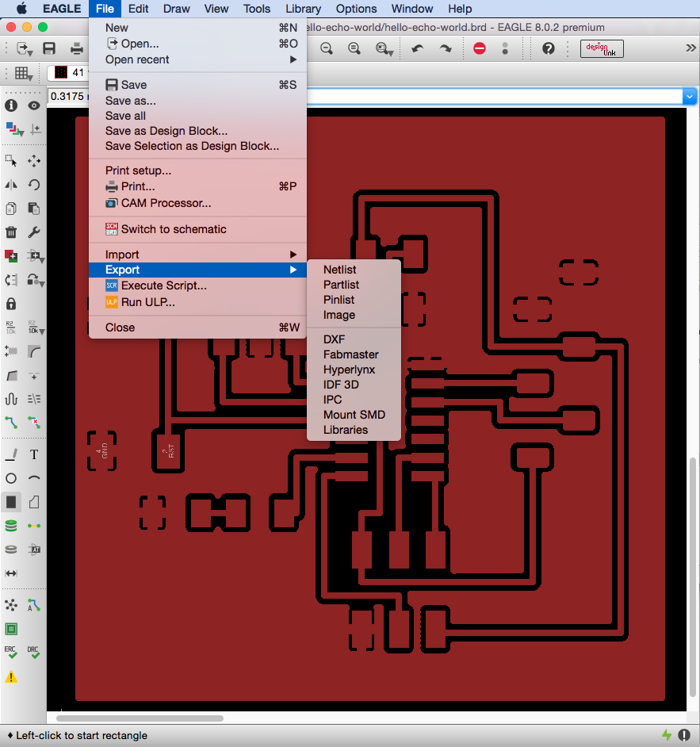The height and width of the screenshot is (747, 700).
Task: Select the Mirror tool
Action: [11, 184]
